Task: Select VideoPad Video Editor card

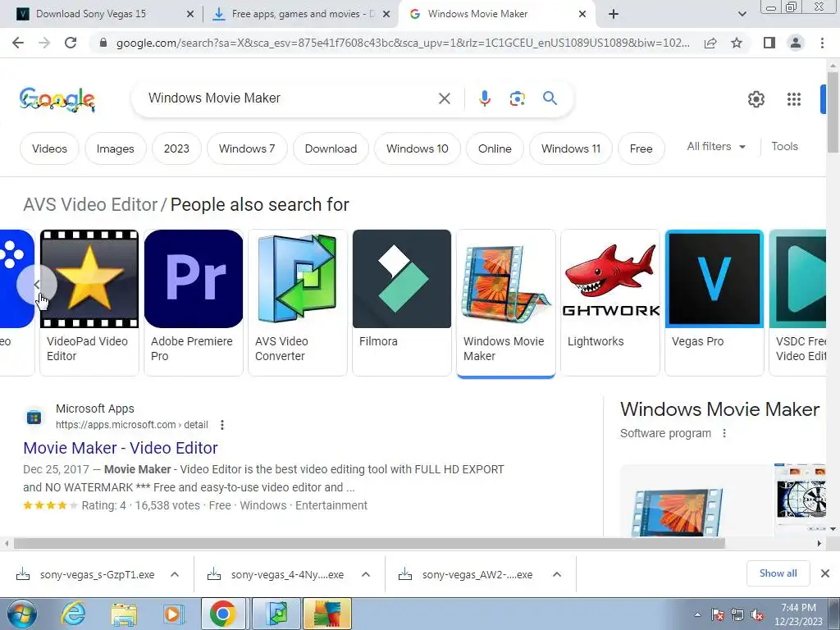Action: [x=89, y=303]
